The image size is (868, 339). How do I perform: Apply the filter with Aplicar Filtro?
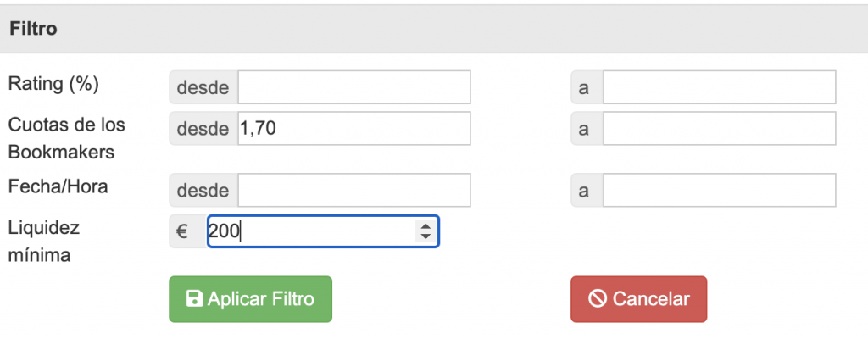click(251, 299)
